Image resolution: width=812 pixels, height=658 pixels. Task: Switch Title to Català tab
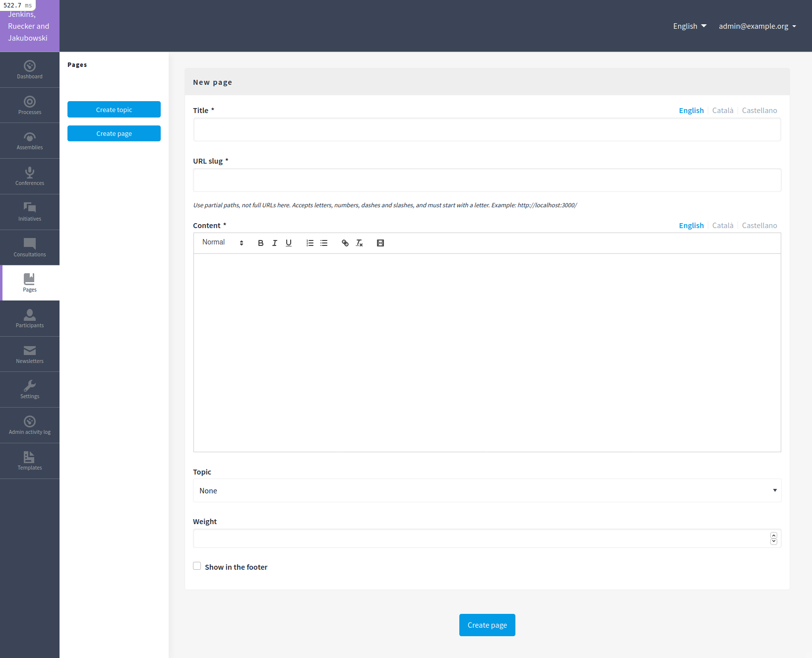pyautogui.click(x=723, y=111)
